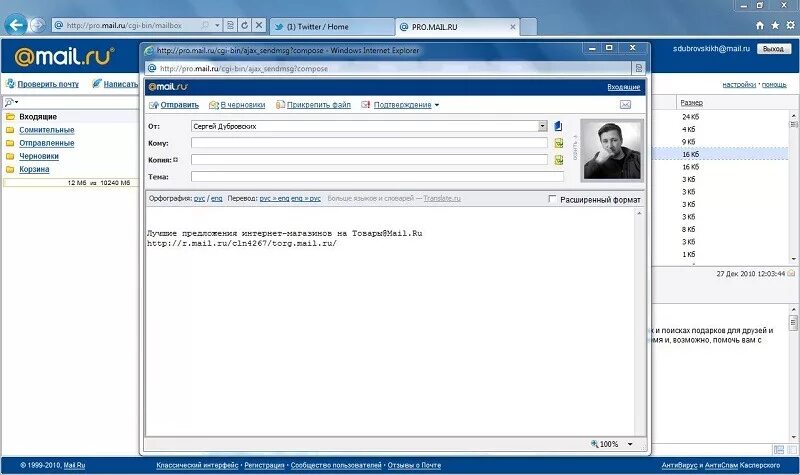
Task: Open browser Tools gear icon
Action: tap(790, 25)
